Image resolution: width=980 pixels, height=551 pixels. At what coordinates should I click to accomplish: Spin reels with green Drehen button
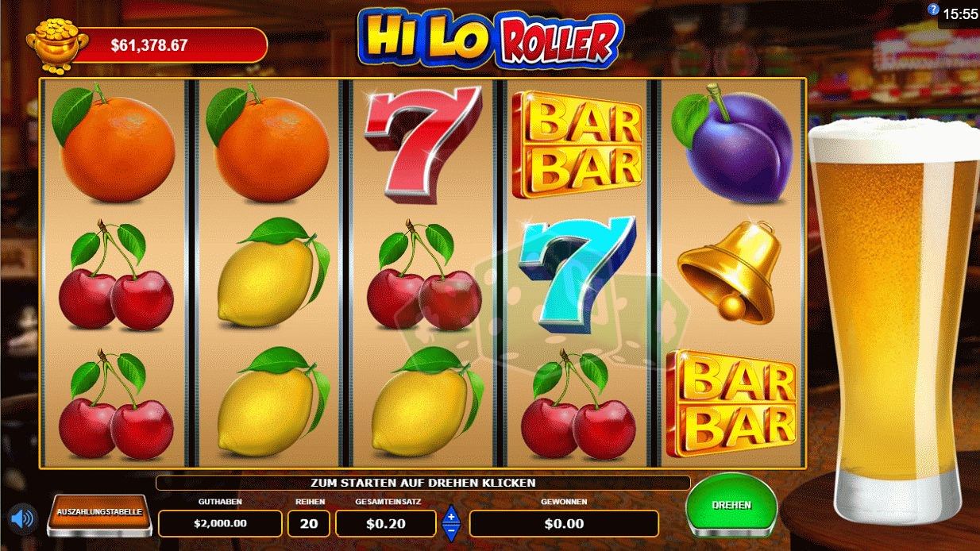tap(731, 505)
